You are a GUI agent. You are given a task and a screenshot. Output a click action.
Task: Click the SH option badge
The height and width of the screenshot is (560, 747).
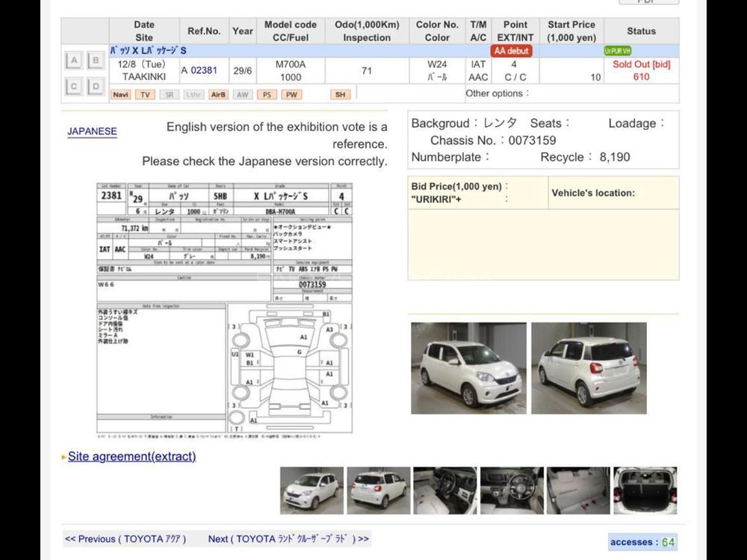point(340,95)
